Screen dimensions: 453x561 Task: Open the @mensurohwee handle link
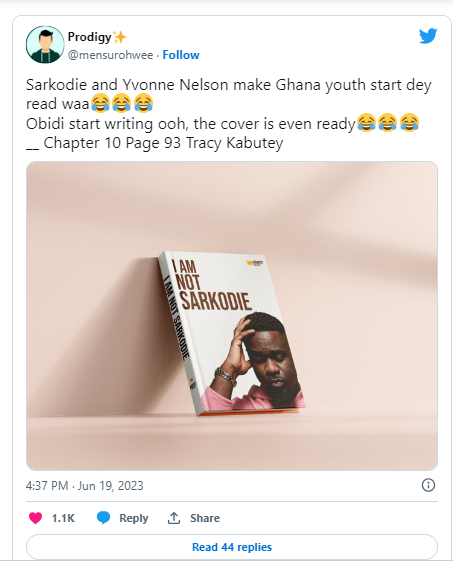point(111,55)
